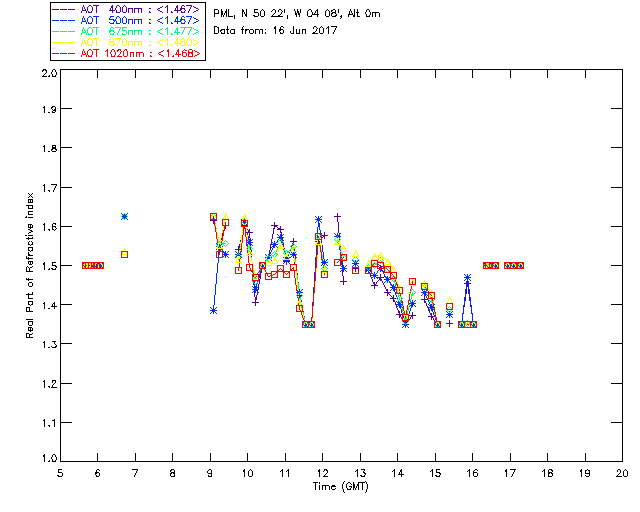640x512 pixels.
Task: Click the x-axis tick label 14
Action: tap(398, 473)
